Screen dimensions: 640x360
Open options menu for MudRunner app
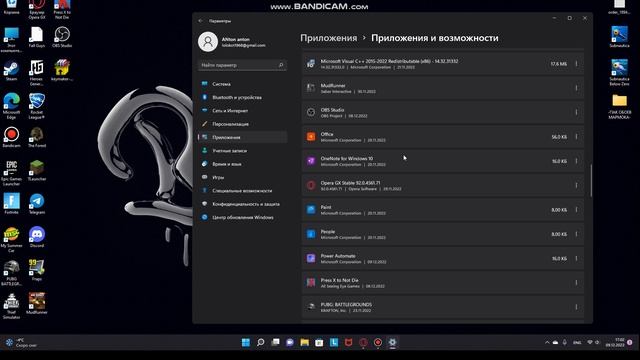[576, 88]
